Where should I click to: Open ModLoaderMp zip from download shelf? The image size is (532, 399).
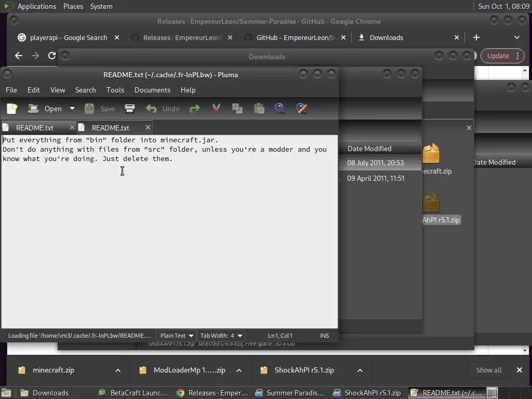click(189, 370)
